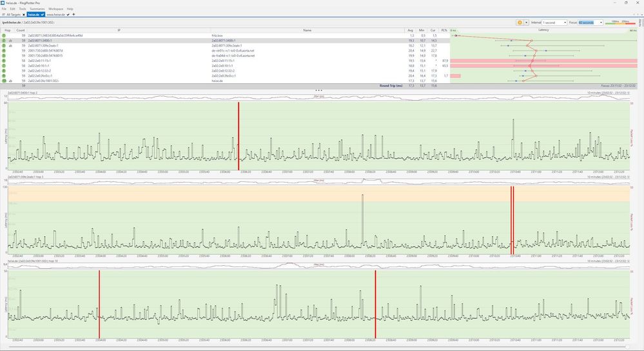Toggle graph icon for hop 10 heise.de
644x351 pixels.
point(11,81)
